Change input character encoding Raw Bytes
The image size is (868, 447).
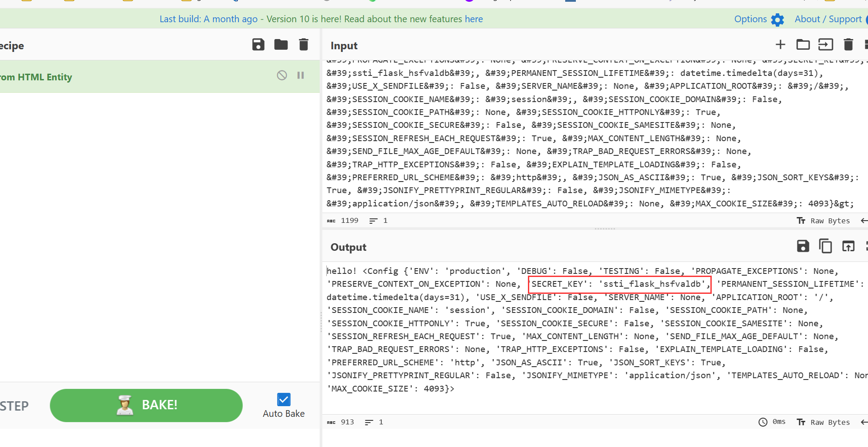click(x=824, y=221)
